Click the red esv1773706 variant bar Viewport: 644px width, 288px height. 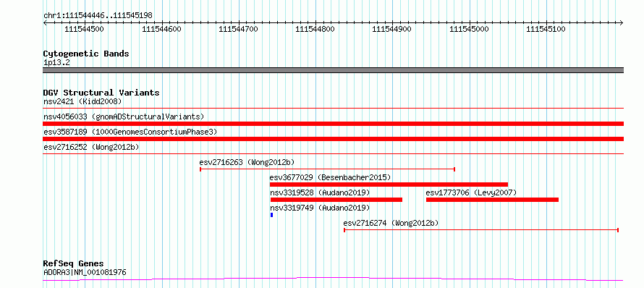pyautogui.click(x=493, y=200)
